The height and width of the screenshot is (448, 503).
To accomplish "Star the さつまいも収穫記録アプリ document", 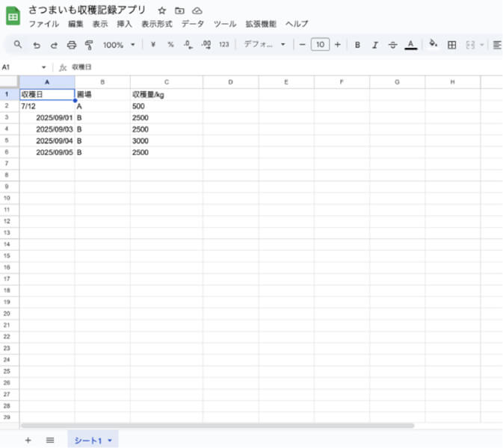I will tap(161, 10).
